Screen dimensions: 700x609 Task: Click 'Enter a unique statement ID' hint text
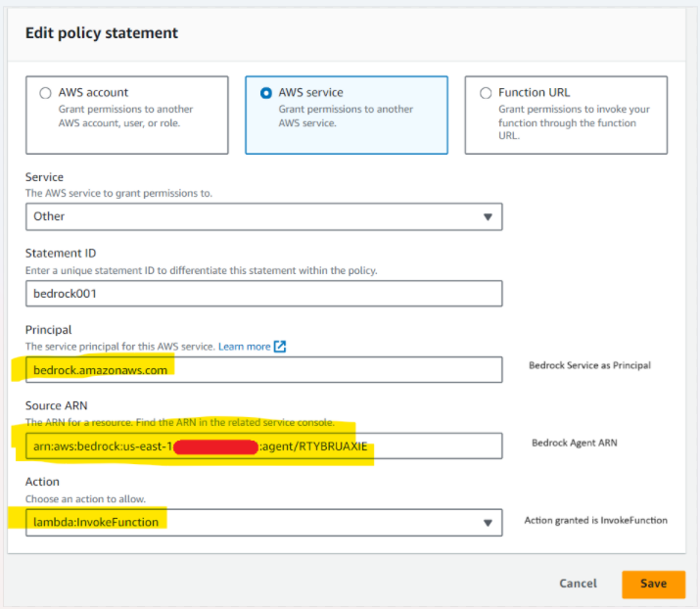pos(202,270)
